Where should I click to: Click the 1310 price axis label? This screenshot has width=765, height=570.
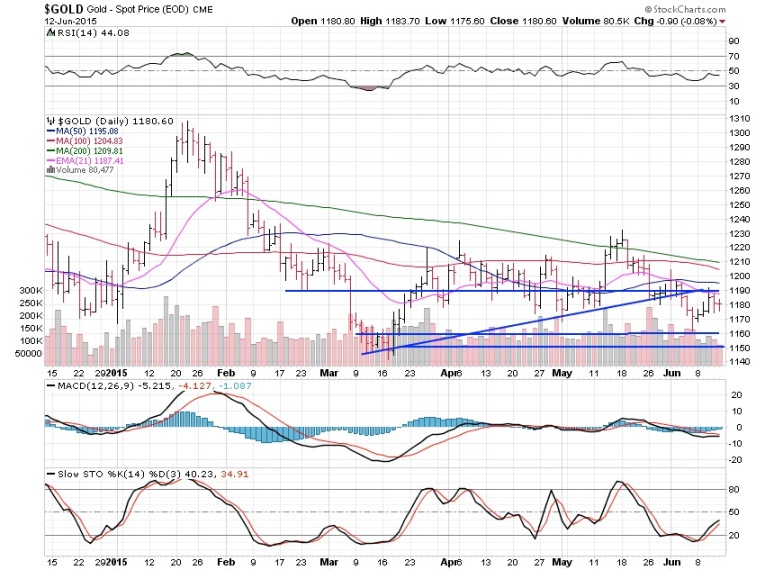[740, 118]
